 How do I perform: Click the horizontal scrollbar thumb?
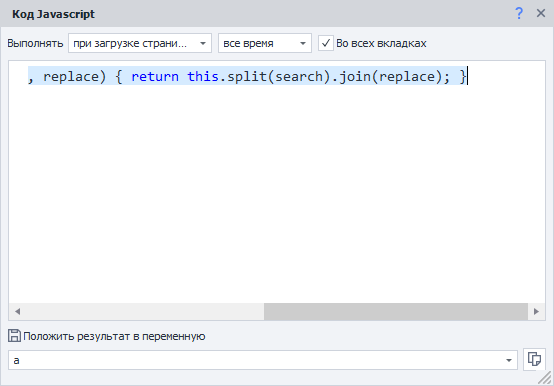[x=396, y=311]
